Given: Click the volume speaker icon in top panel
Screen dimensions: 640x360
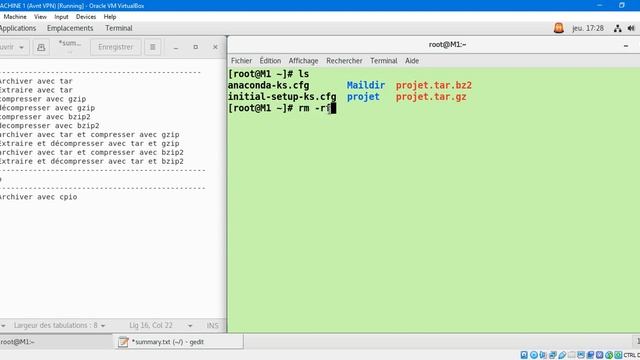Looking at the screenshot, I should tap(631, 28).
